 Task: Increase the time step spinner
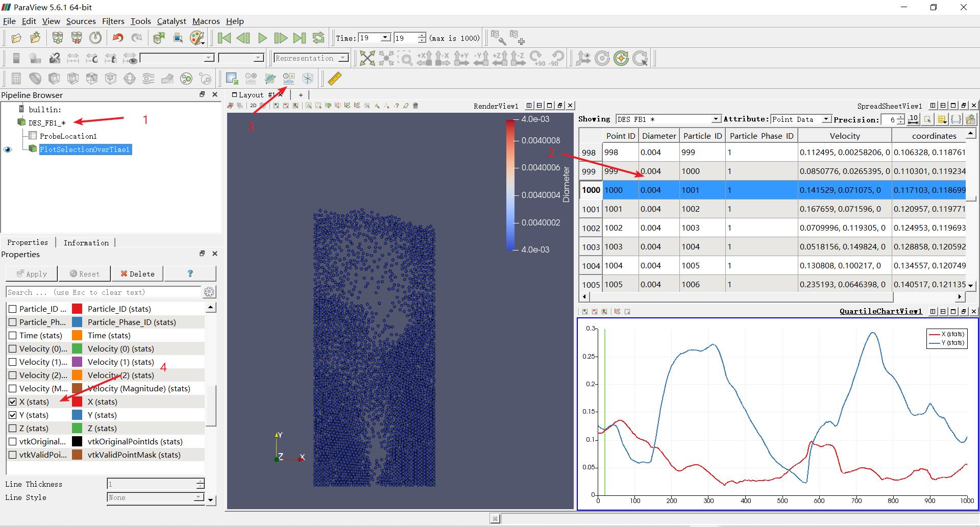pos(422,35)
